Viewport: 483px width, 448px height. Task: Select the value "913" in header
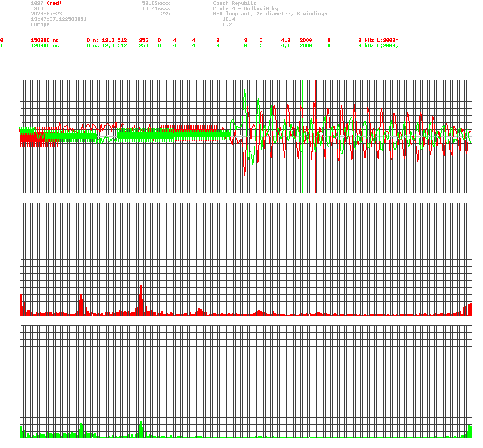[x=39, y=8]
